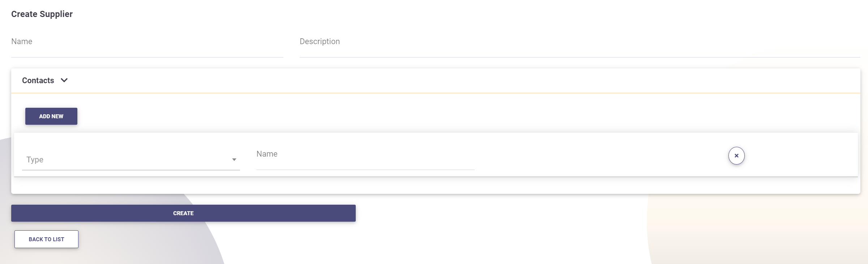868x264 pixels.
Task: Click the Contacts panel title
Action: coord(38,80)
